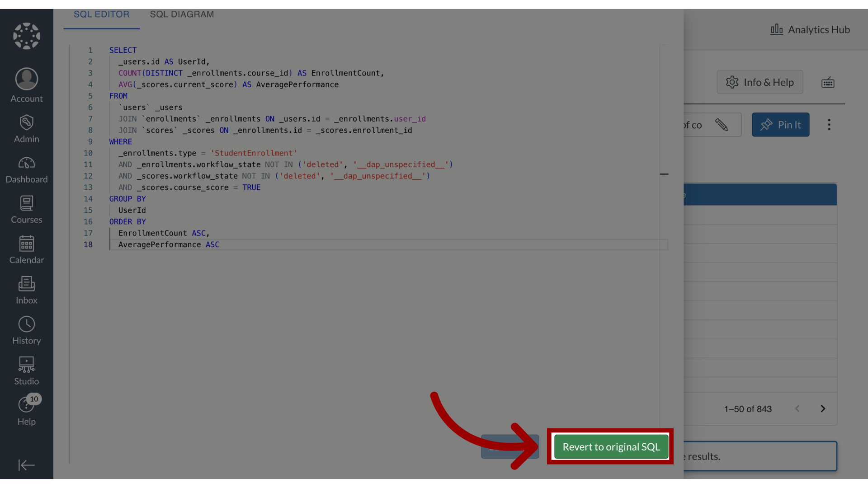Open the Dashboard panel
Image resolution: width=868 pixels, height=488 pixels.
(x=26, y=169)
